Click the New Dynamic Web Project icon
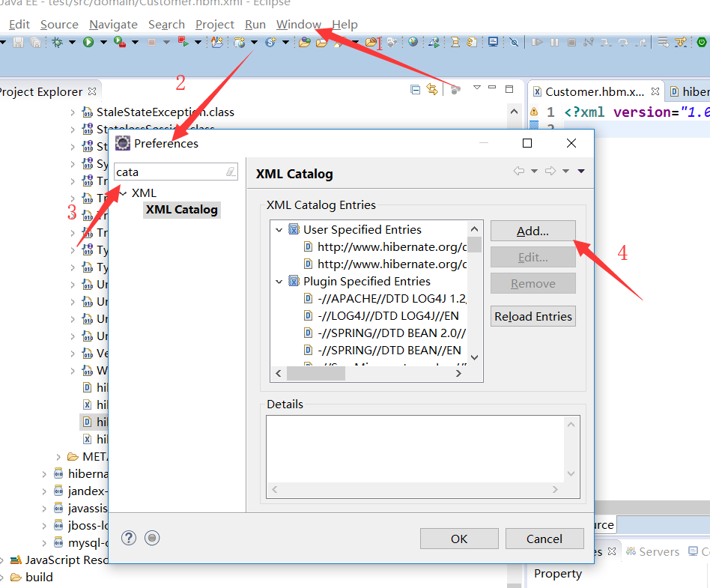 [x=240, y=42]
